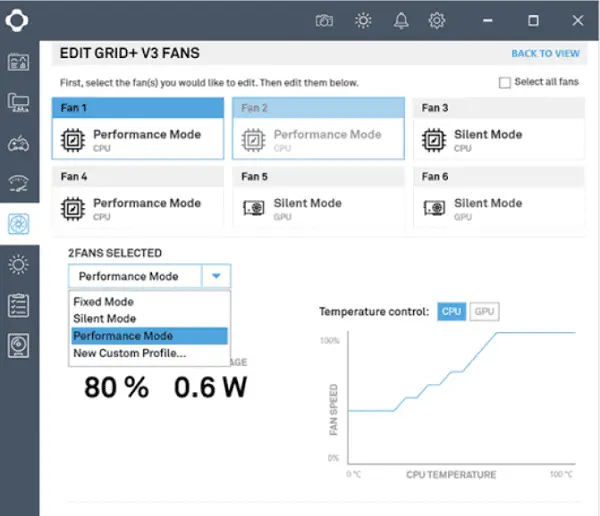Click the GPU card icon in Fan 5
Viewport: 600px width, 516px height.
coord(254,208)
